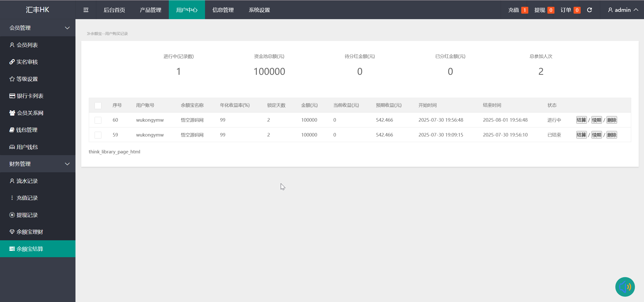Toggle the select-all checkbox in table header

point(98,106)
